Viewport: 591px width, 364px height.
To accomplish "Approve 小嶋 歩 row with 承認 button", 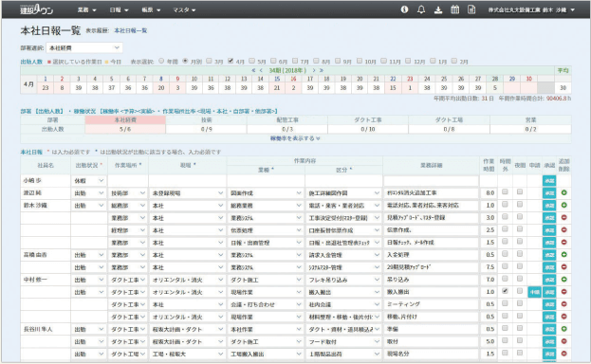I will point(549,180).
